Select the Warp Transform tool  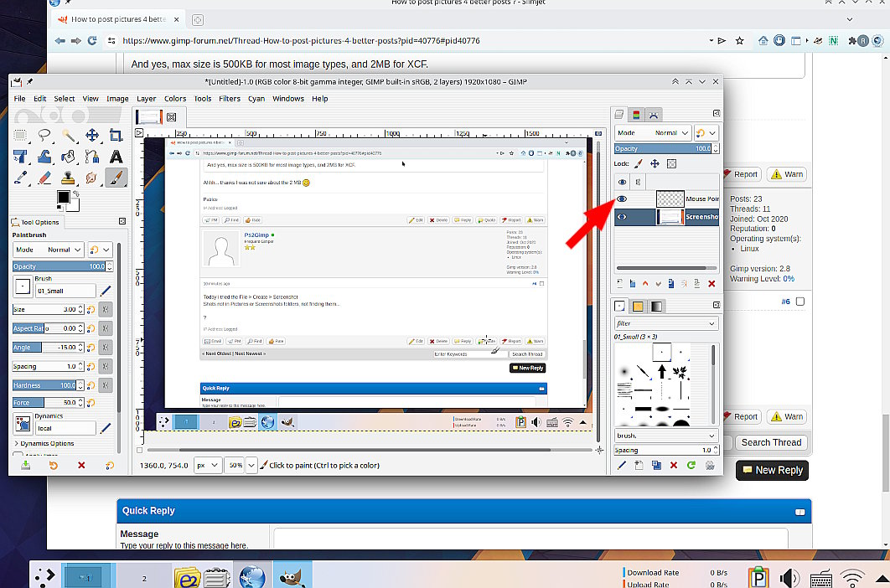[44, 157]
